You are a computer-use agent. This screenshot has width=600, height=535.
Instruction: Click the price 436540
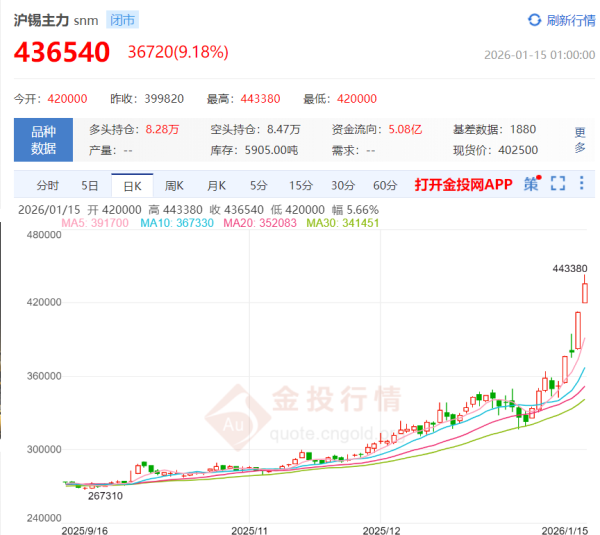(x=62, y=52)
